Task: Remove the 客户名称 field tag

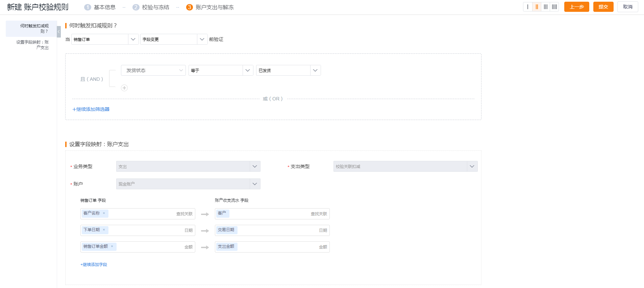Action: 104,213
